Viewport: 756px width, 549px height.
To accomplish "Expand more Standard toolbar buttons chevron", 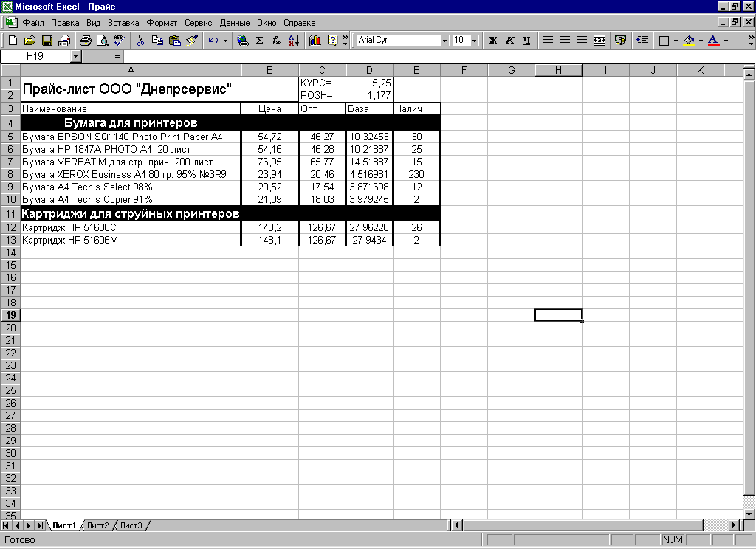I will pyautogui.click(x=346, y=41).
